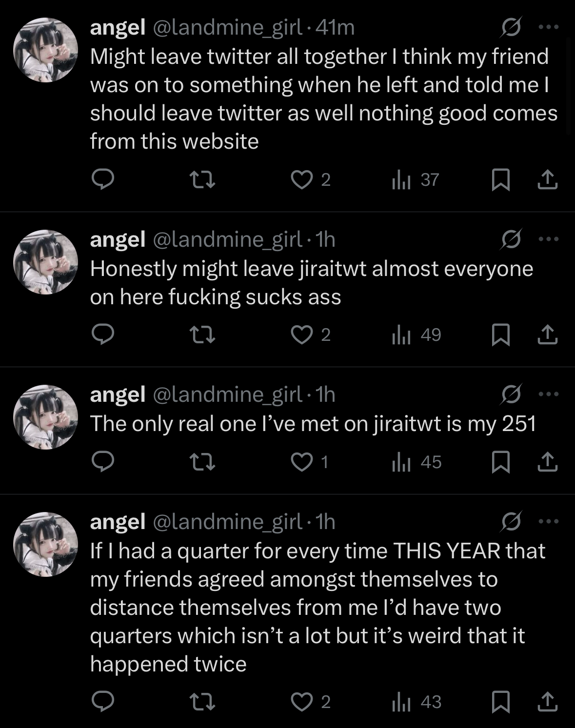The height and width of the screenshot is (728, 575).
Task: Share the 'quarter for every time' tweet
Action: (x=547, y=702)
